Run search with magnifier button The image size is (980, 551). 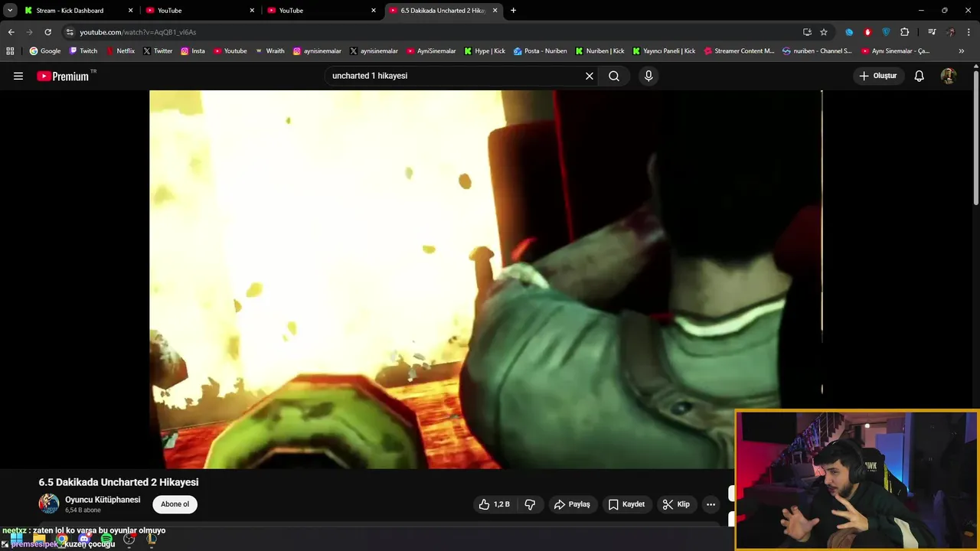[x=614, y=76]
